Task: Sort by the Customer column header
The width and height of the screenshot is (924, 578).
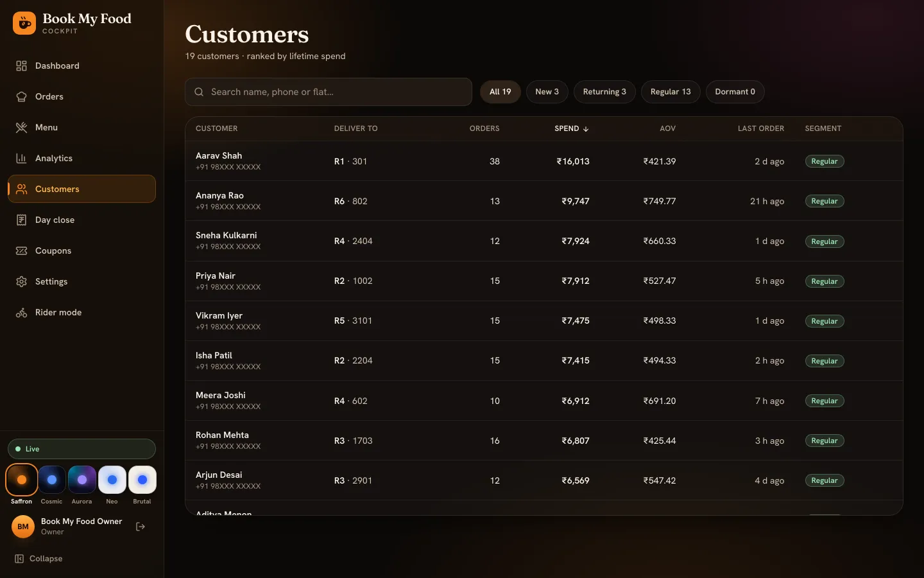Action: click(x=216, y=128)
